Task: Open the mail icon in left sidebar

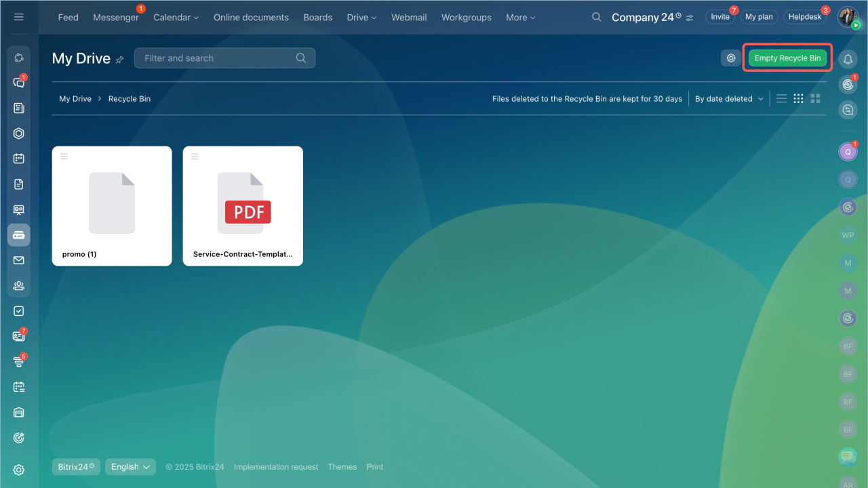Action: coord(19,260)
